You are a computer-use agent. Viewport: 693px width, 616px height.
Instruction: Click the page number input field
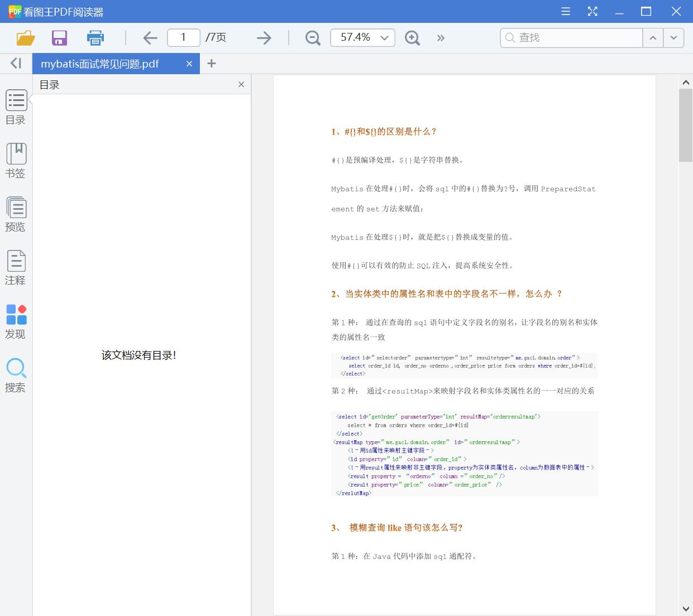[184, 37]
